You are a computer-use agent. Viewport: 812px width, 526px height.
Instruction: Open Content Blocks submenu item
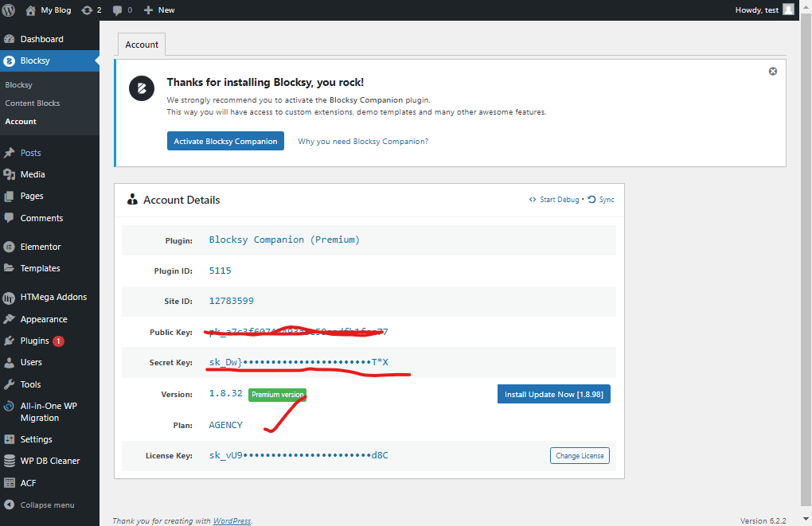pyautogui.click(x=33, y=103)
